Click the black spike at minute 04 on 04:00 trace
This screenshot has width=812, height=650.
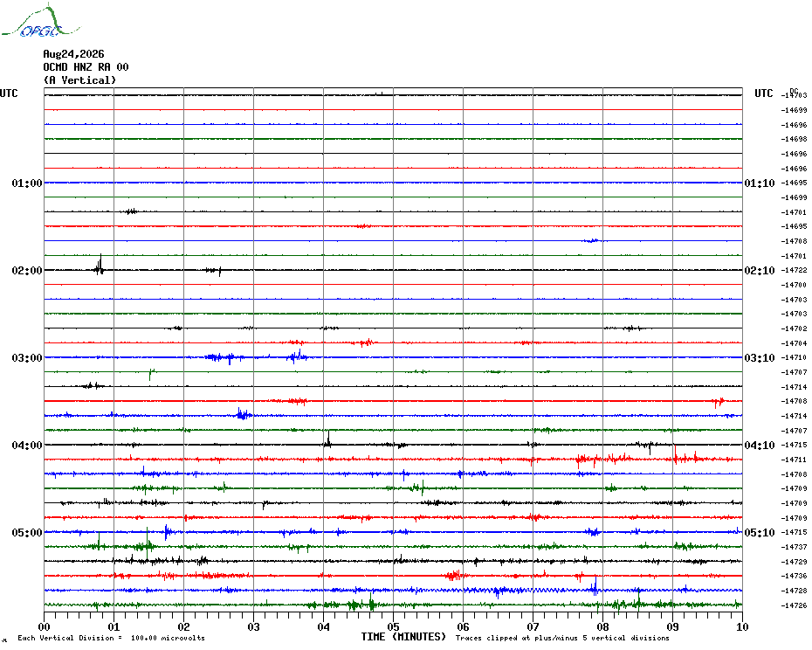327,439
